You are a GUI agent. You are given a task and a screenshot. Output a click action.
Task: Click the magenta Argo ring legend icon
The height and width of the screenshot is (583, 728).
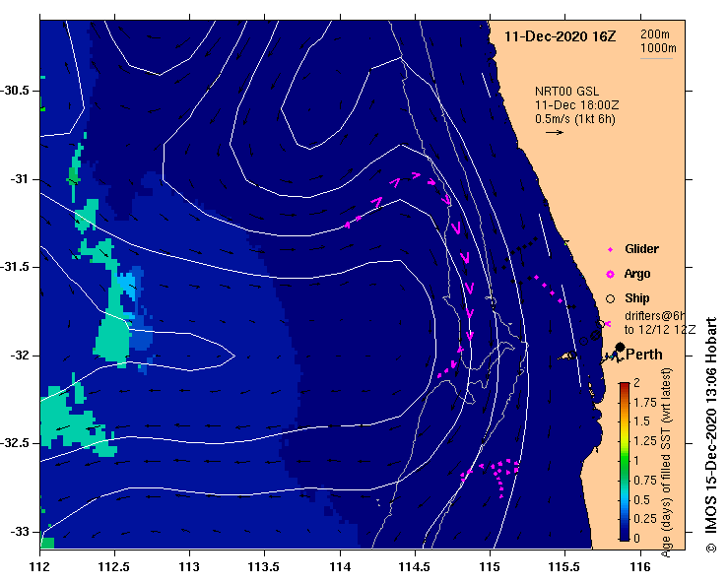coord(610,275)
